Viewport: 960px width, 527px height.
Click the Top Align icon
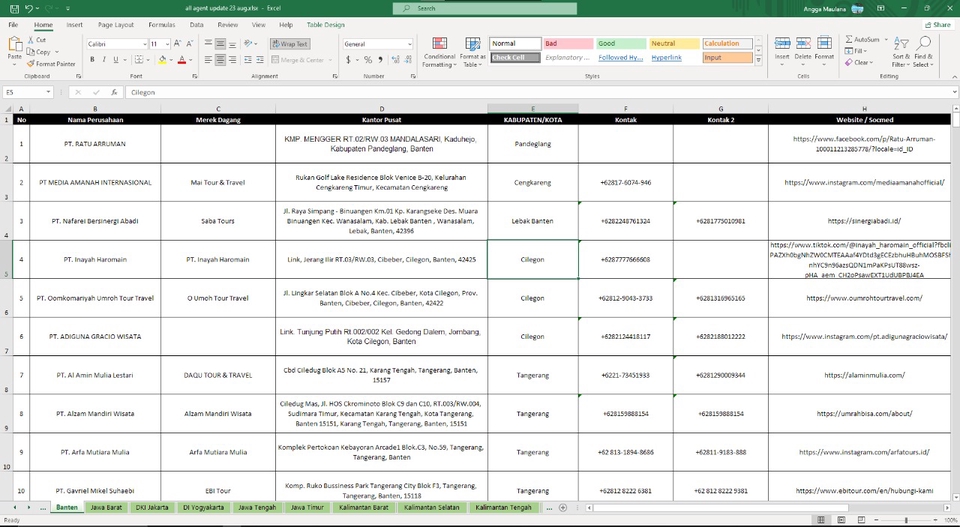tap(209, 44)
